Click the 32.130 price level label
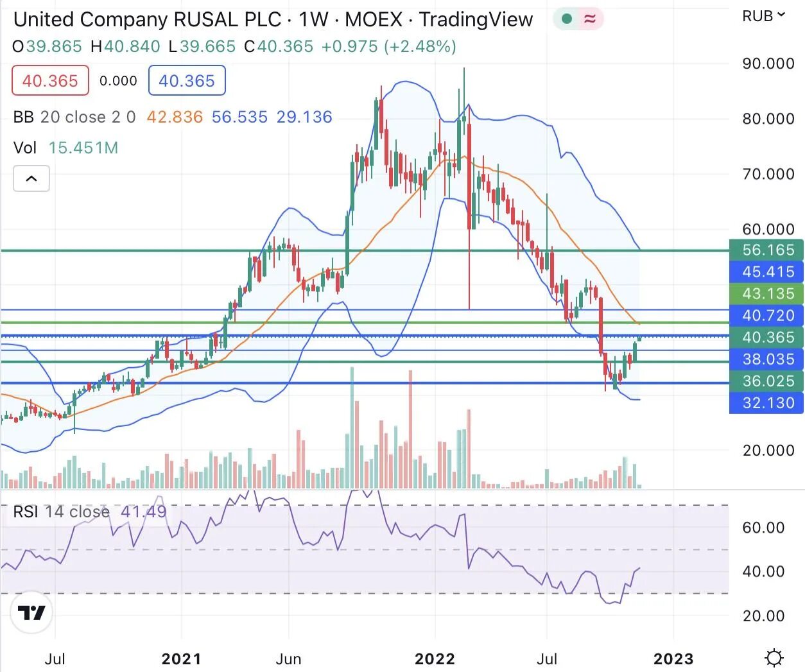This screenshot has height=672, width=805. pos(767,402)
